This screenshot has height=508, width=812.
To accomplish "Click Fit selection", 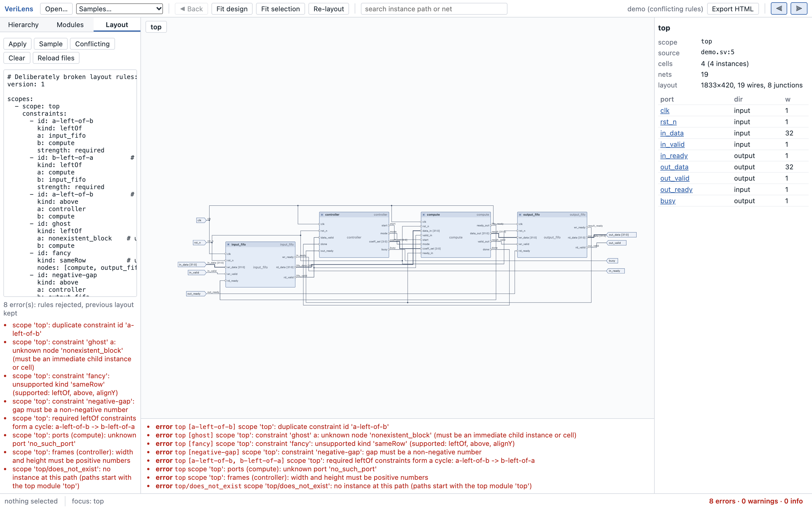I will coord(281,9).
